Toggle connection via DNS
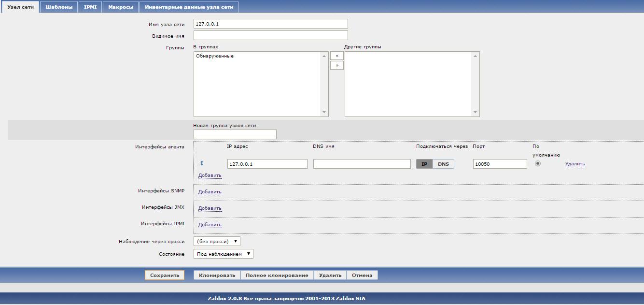Screen dimensions: 644x305 (443, 164)
